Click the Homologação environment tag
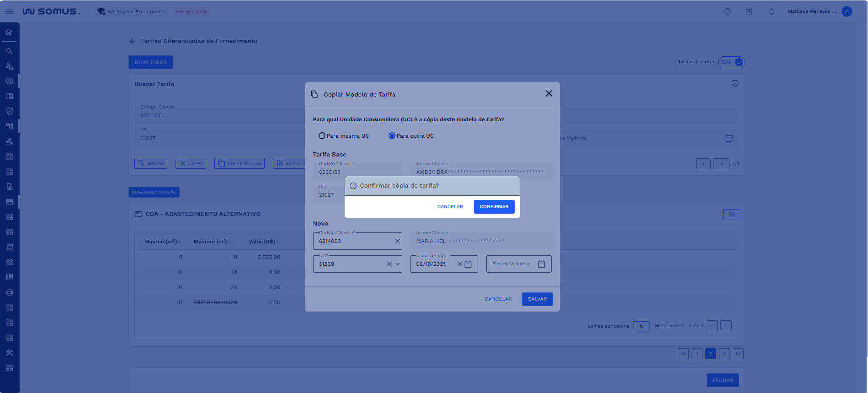 click(192, 11)
